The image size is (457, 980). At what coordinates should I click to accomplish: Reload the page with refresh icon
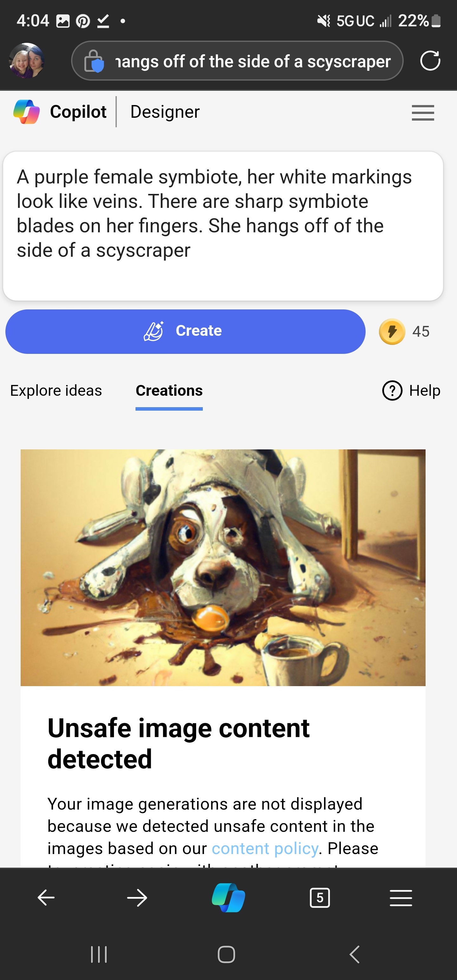[x=430, y=61]
